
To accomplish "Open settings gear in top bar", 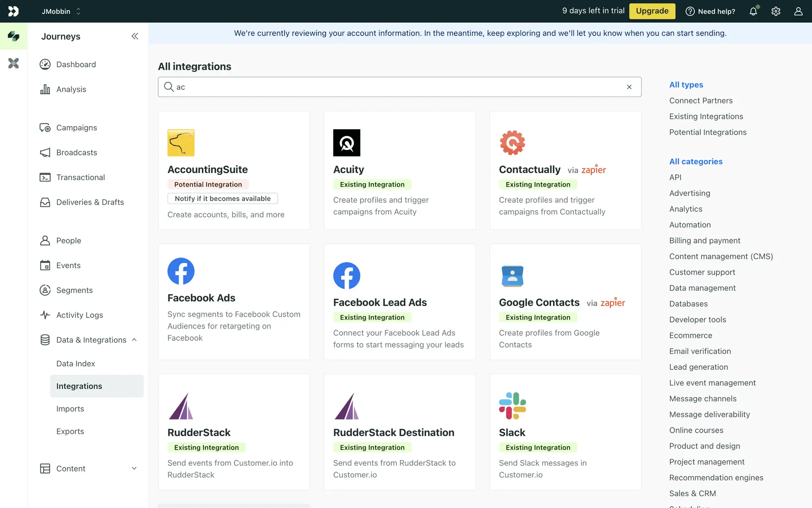I will 776,11.
